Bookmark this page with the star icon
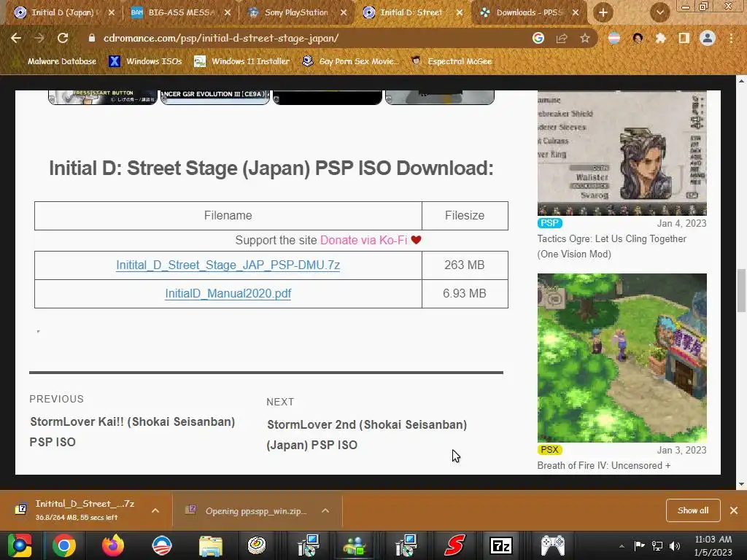Screen dimensions: 747x560 pos(585,38)
